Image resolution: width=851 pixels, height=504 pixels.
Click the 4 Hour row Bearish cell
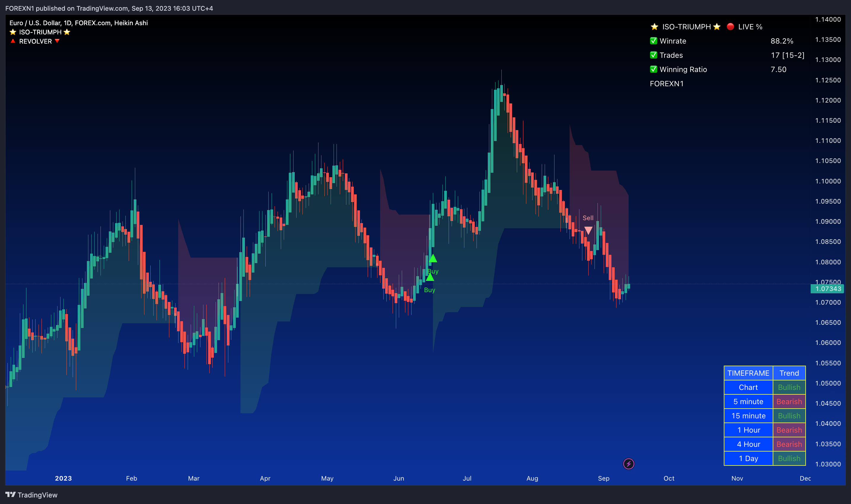tap(789, 444)
